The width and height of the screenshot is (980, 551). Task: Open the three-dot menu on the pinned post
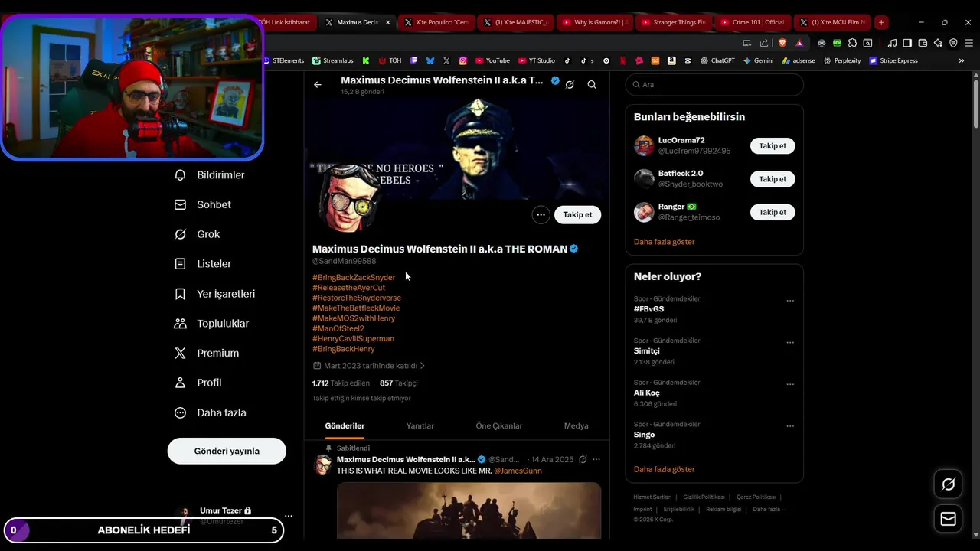coord(596,460)
